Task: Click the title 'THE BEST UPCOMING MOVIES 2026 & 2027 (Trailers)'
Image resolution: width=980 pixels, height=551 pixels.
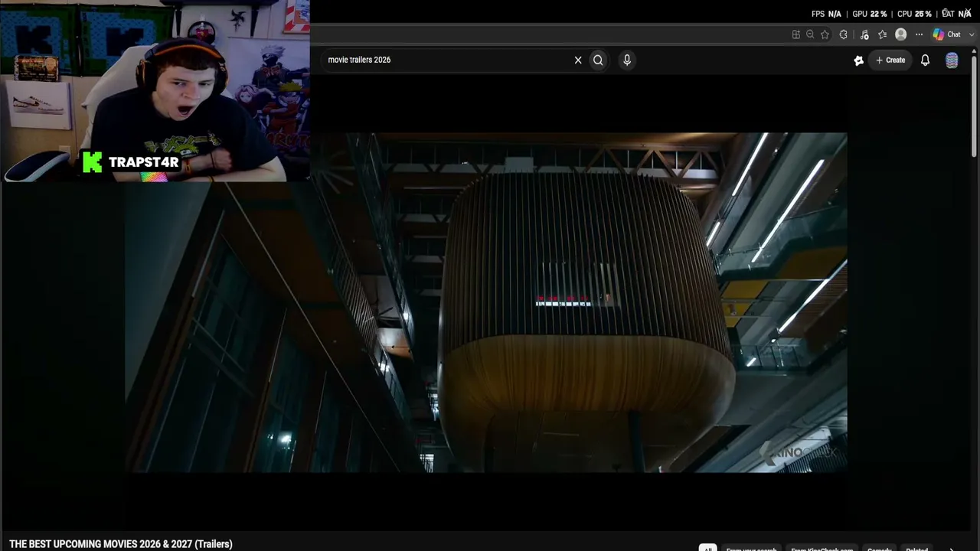Action: point(121,544)
